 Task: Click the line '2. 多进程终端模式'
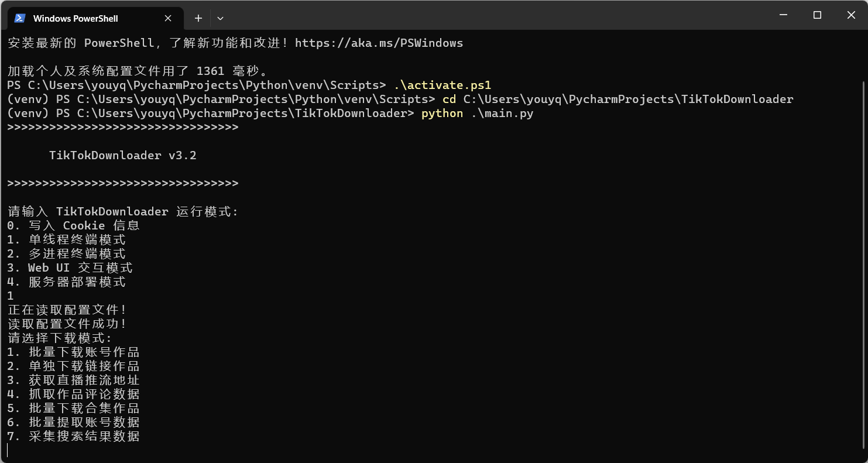point(67,253)
